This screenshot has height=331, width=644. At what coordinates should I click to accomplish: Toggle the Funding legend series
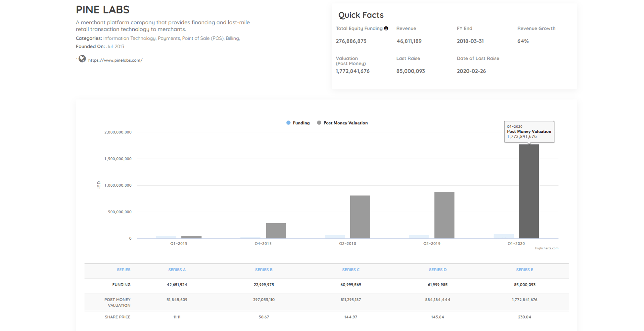(x=298, y=123)
